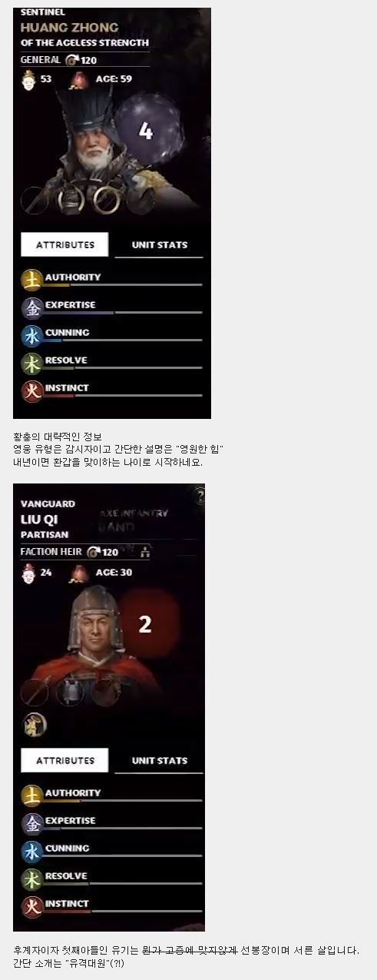Click the salary coin icon next to General 120
This screenshot has height=980, width=377.
tap(73, 60)
